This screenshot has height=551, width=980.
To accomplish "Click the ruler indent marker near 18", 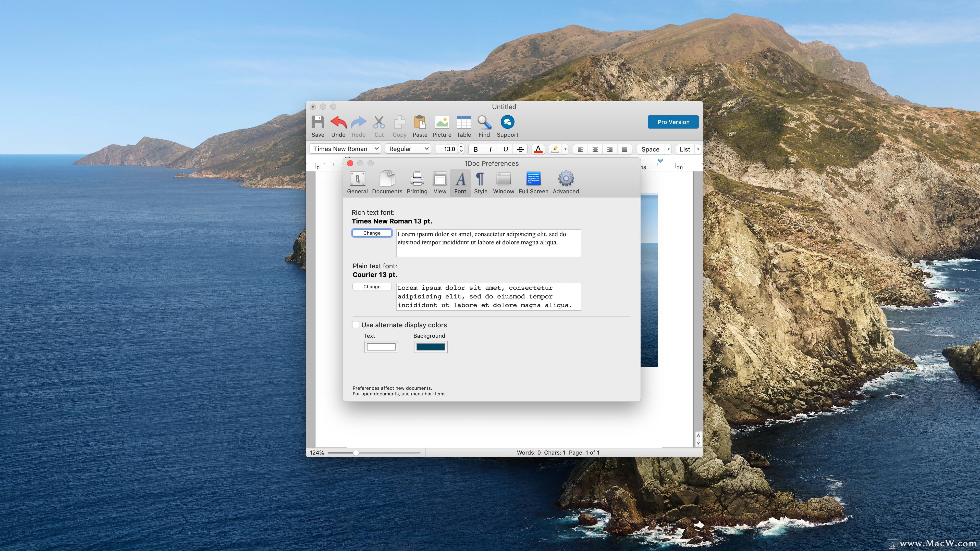I will pos(660,161).
